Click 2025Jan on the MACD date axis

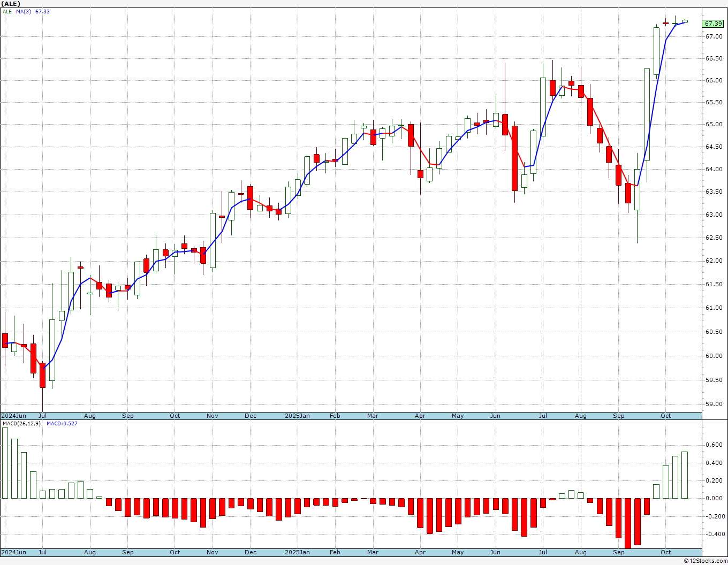[297, 552]
